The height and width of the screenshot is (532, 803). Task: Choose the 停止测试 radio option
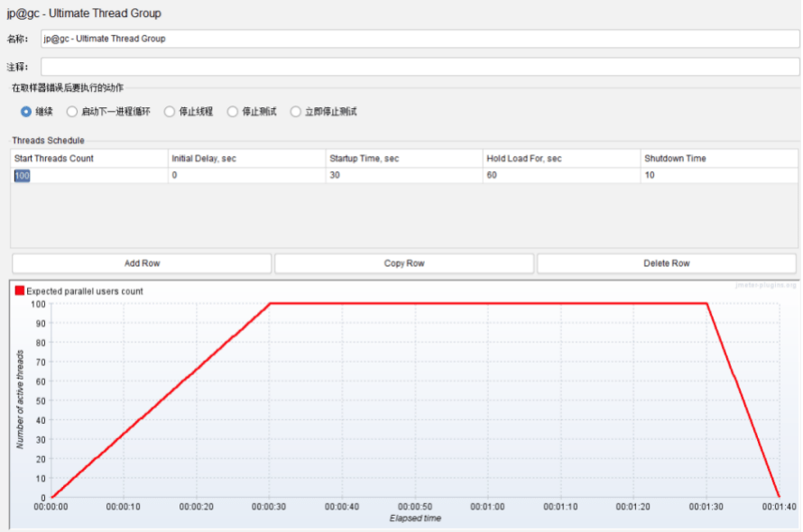[233, 112]
